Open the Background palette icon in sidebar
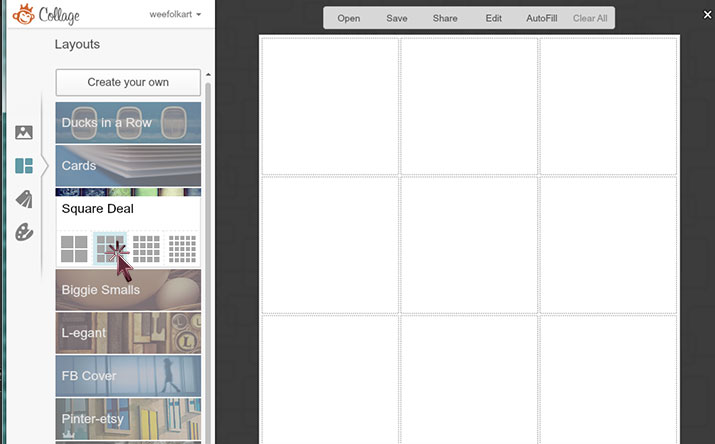The image size is (715, 444). click(24, 232)
